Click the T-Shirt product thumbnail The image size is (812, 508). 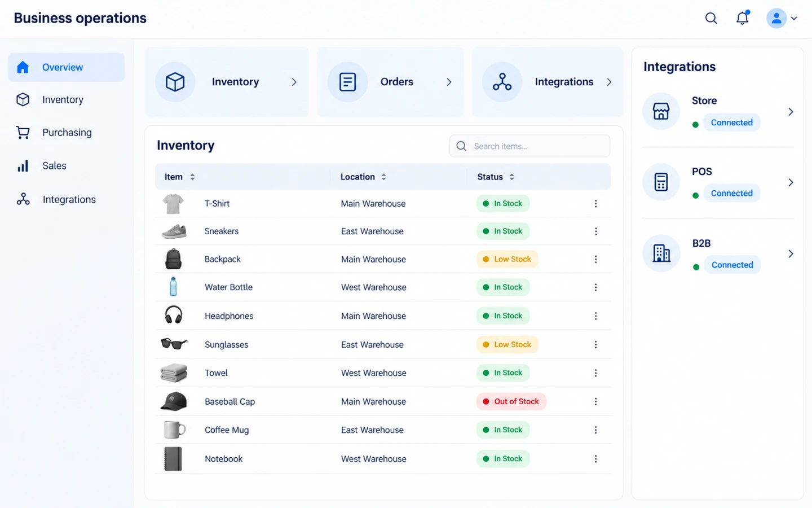pyautogui.click(x=173, y=204)
